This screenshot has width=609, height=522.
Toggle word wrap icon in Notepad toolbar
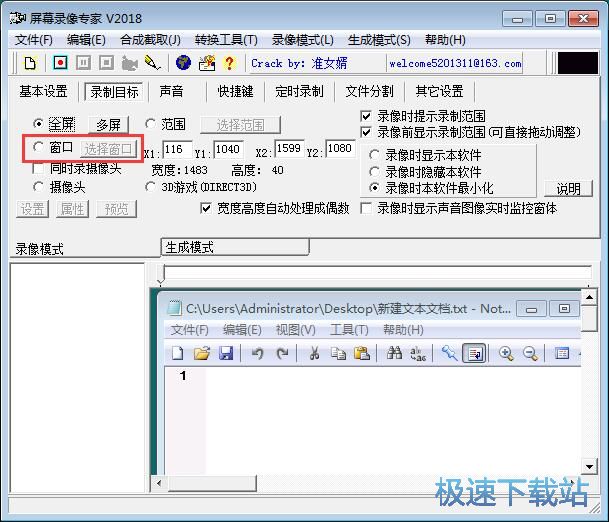(475, 353)
